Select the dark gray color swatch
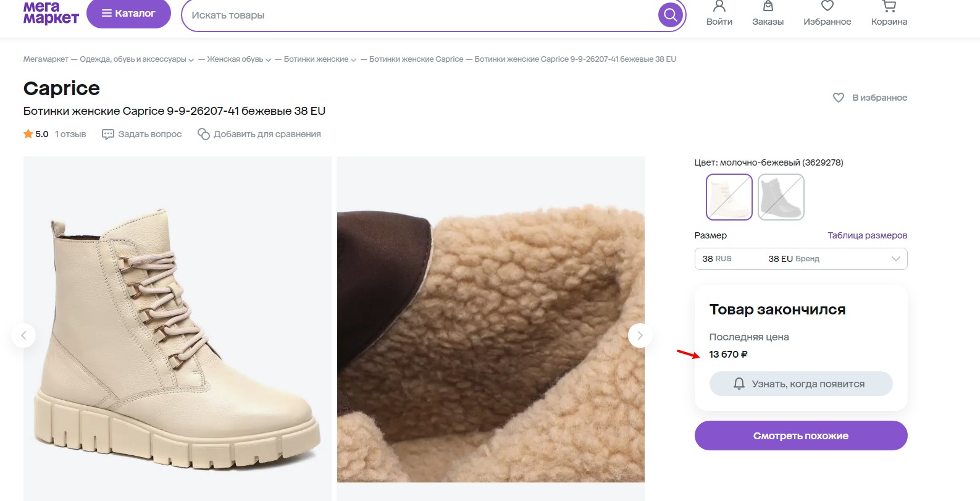980x501 pixels. point(781,197)
